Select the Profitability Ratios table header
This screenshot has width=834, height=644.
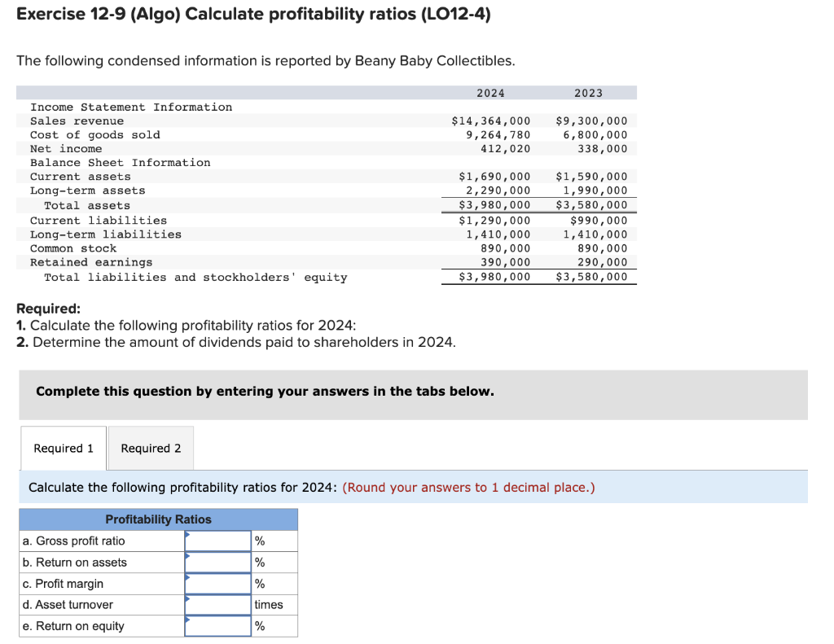(159, 519)
